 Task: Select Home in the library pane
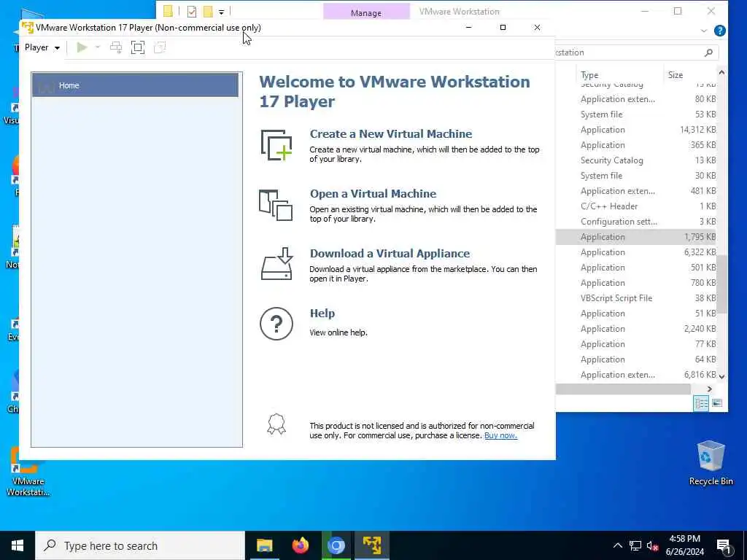(x=135, y=85)
